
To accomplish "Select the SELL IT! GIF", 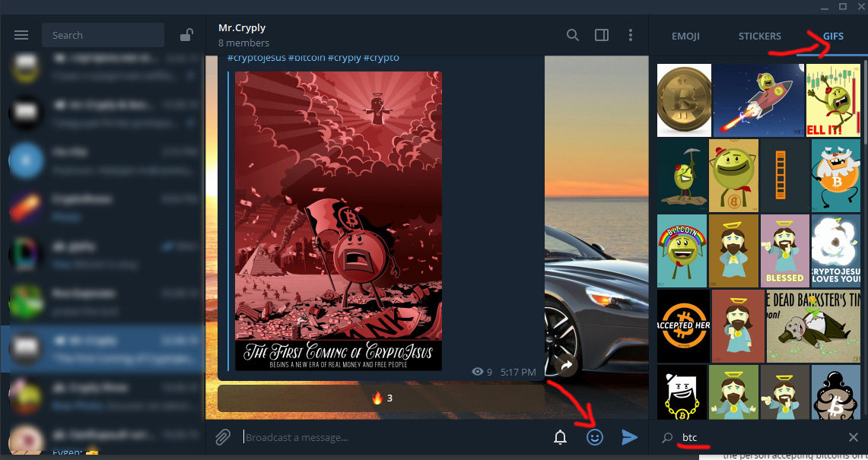I will point(834,100).
